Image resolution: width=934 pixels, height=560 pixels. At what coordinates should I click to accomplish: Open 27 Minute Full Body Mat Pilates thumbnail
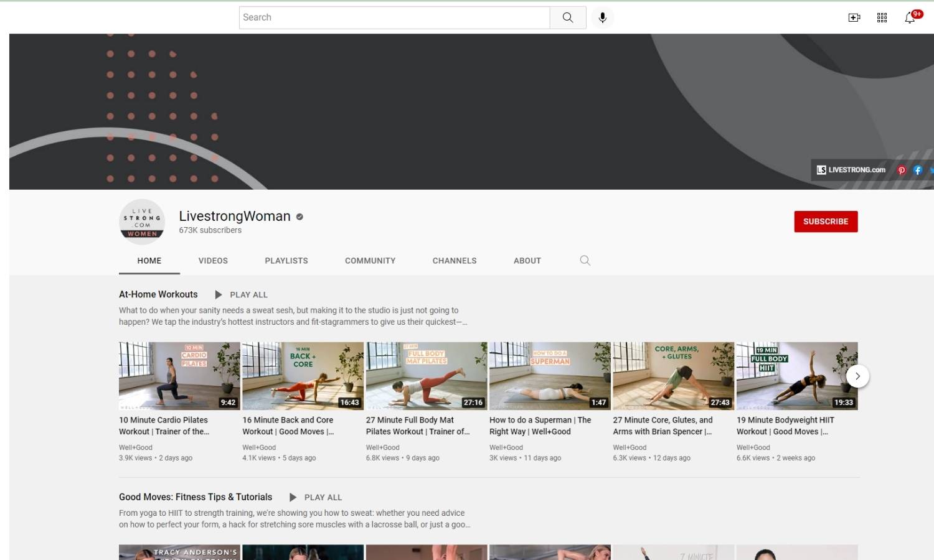pyautogui.click(x=427, y=376)
